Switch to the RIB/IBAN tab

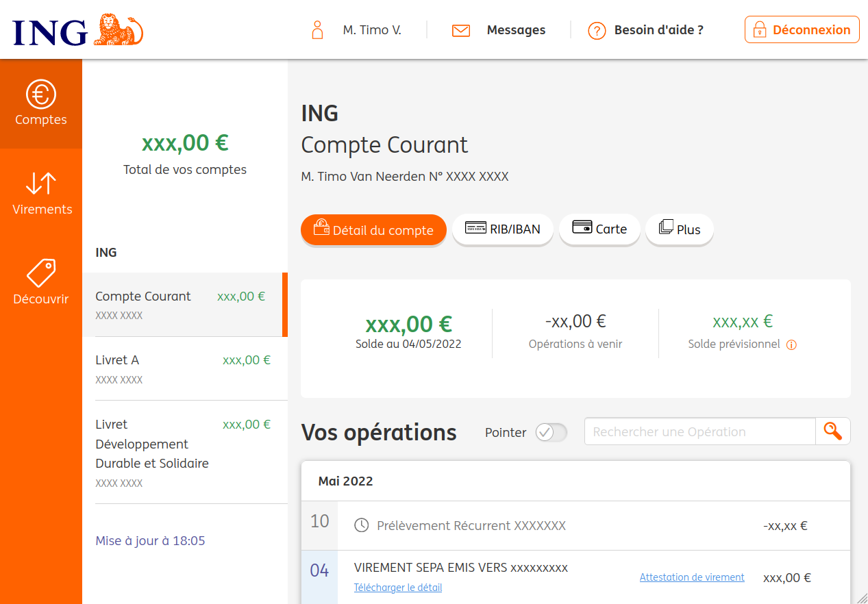[503, 229]
